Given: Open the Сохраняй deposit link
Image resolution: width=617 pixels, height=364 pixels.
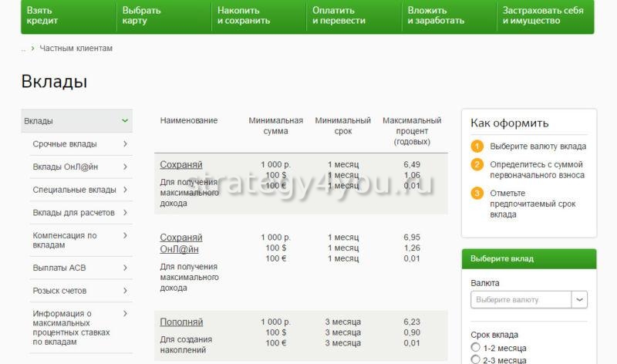Looking at the screenshot, I should (x=181, y=164).
